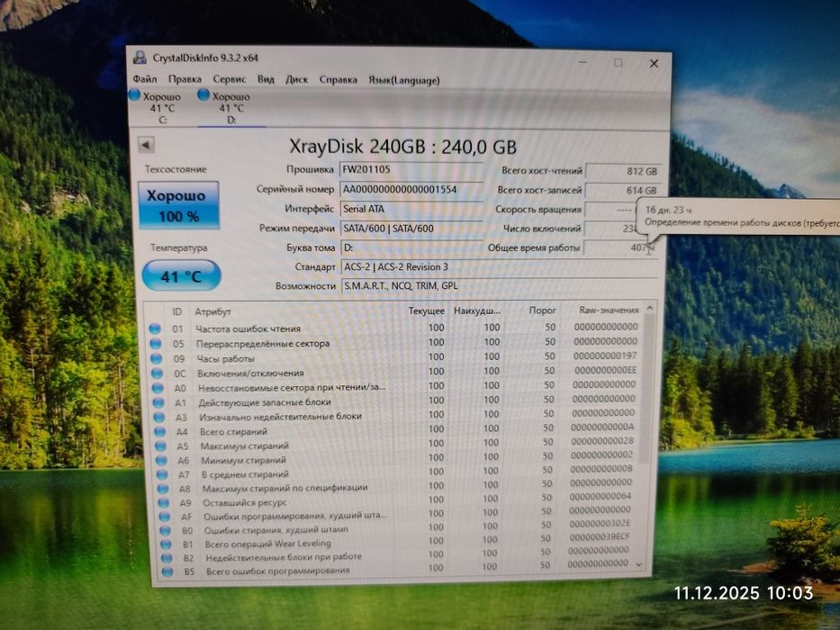Viewport: 840px width, 630px height.
Task: Click status icon for B5 Всего ошибок программирования
Action: pos(167,571)
